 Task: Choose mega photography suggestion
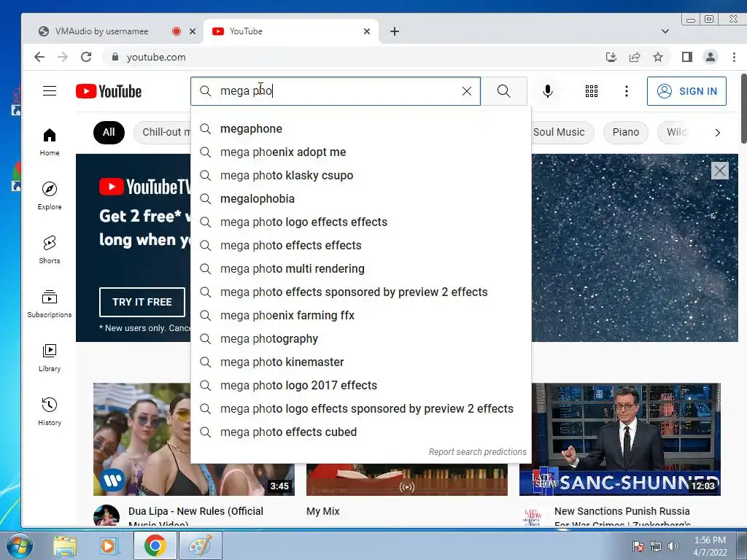tap(360, 338)
